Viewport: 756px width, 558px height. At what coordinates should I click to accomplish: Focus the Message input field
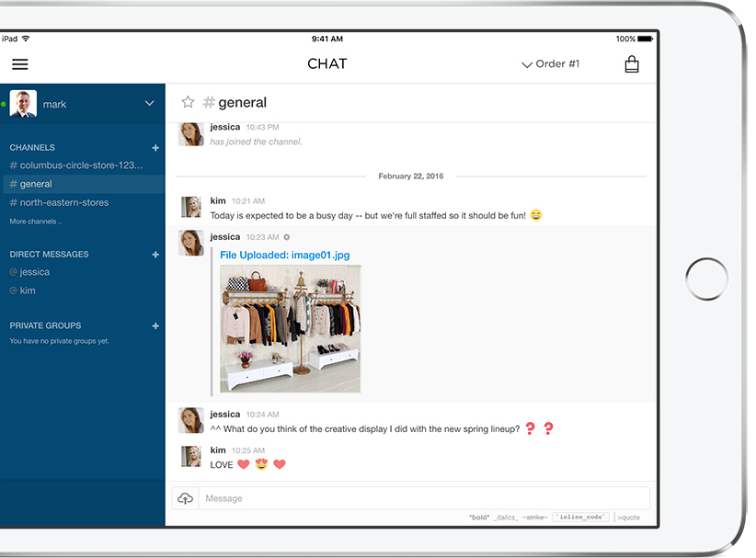(424, 498)
